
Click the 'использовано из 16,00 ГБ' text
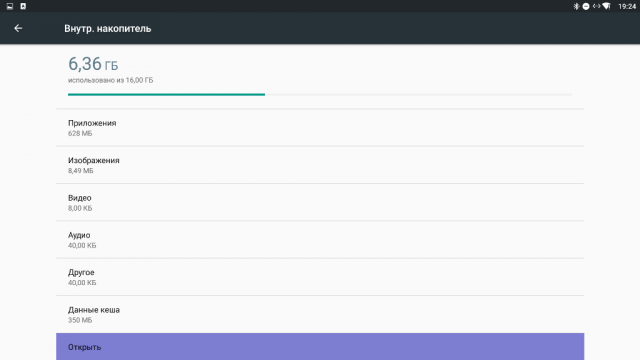coord(111,80)
